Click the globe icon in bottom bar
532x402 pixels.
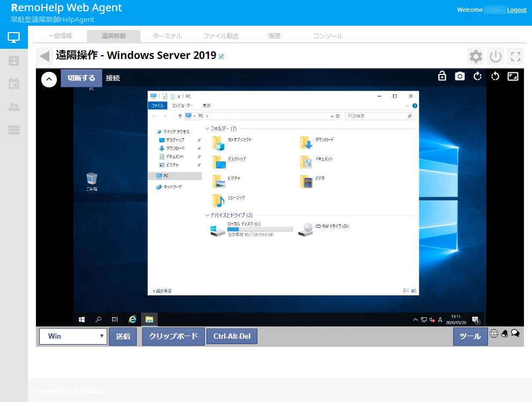pyautogui.click(x=494, y=333)
